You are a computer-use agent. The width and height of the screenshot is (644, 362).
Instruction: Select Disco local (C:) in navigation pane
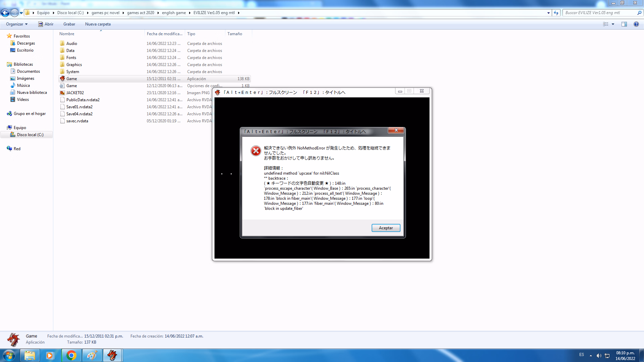(30, 135)
